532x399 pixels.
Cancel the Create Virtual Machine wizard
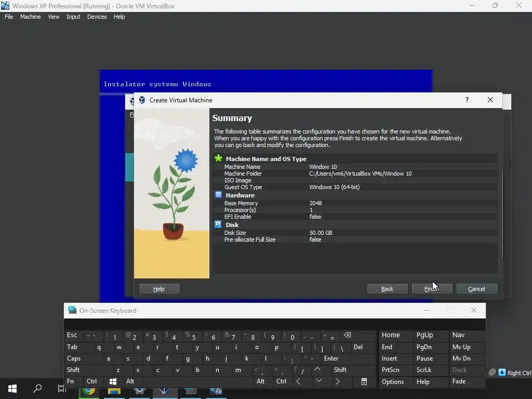pos(477,289)
